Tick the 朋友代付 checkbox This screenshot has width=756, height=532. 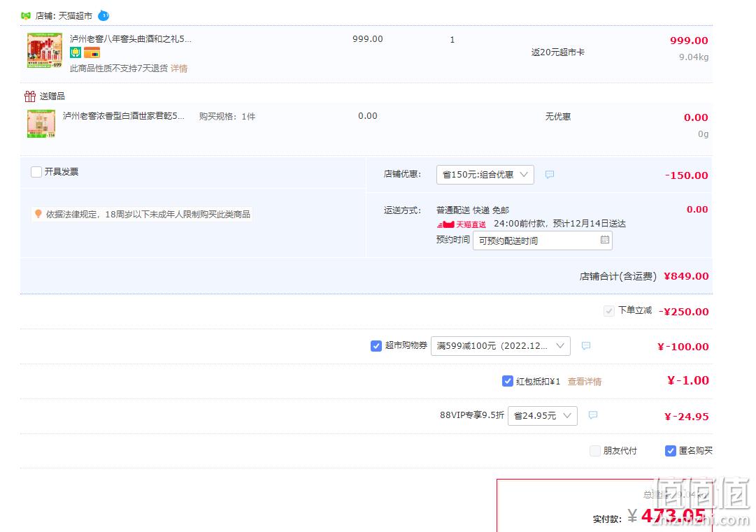[x=595, y=451]
